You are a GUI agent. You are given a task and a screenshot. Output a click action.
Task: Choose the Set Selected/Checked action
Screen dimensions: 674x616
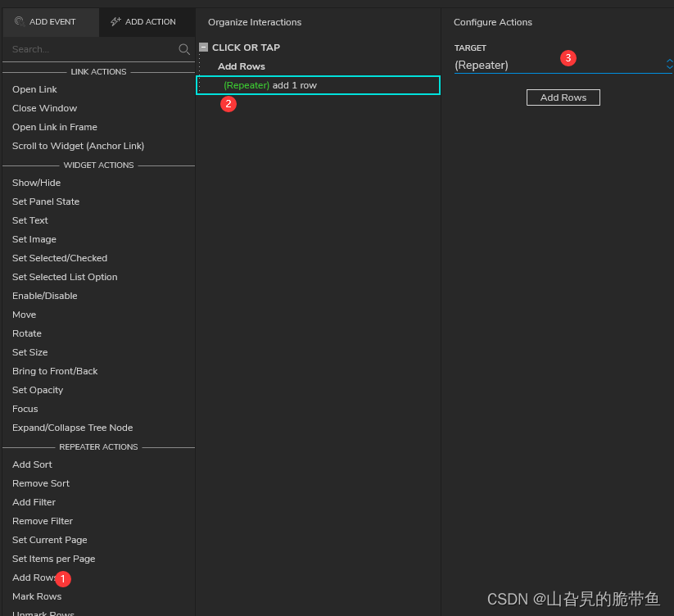(60, 258)
